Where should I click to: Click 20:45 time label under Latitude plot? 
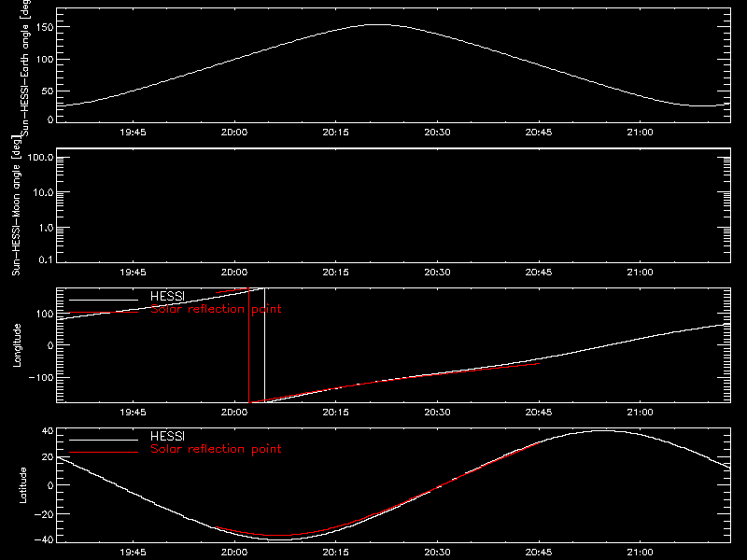pos(539,552)
